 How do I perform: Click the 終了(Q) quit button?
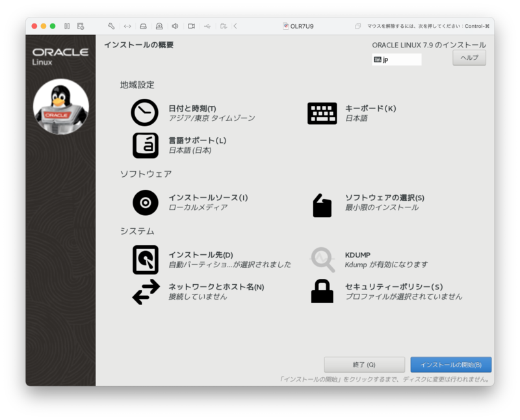364,365
